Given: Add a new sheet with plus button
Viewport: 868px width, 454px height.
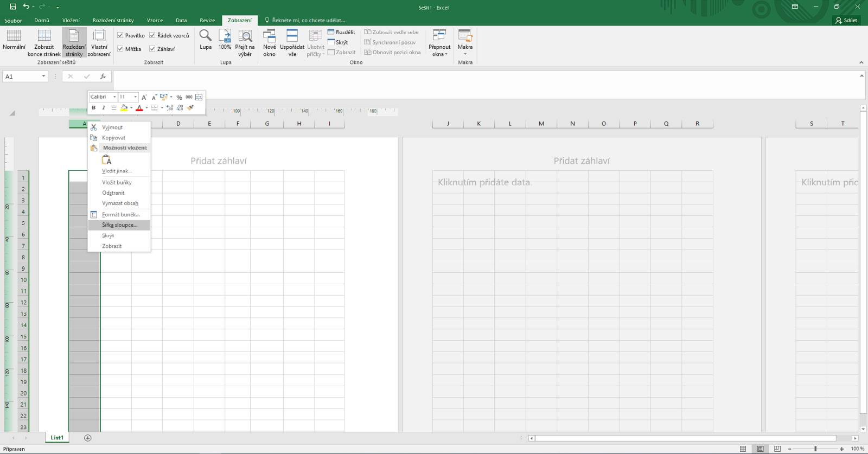Looking at the screenshot, I should point(88,438).
